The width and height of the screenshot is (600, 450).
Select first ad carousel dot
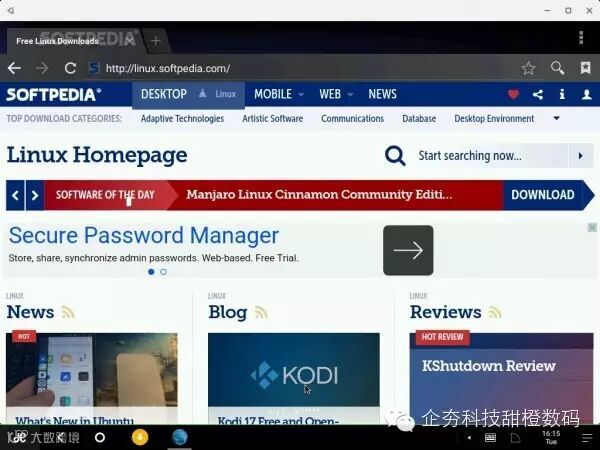pyautogui.click(x=151, y=272)
